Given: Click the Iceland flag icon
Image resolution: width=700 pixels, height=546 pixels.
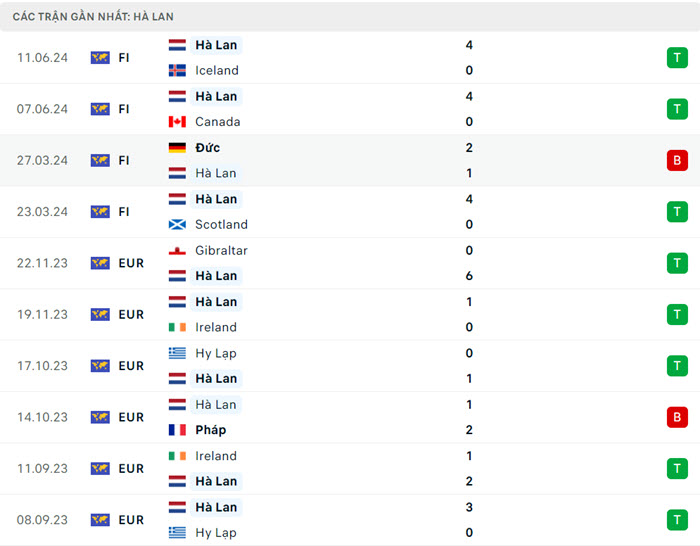Looking at the screenshot, I should click(177, 71).
